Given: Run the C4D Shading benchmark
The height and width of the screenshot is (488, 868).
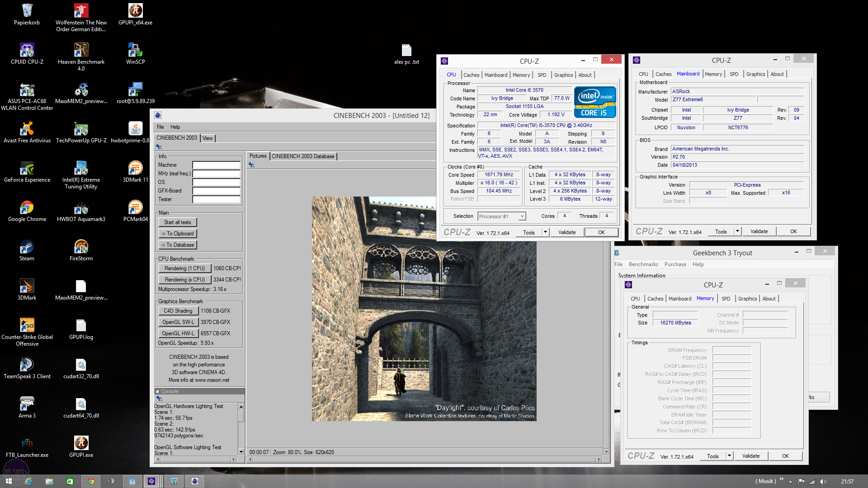Looking at the screenshot, I should [178, 311].
